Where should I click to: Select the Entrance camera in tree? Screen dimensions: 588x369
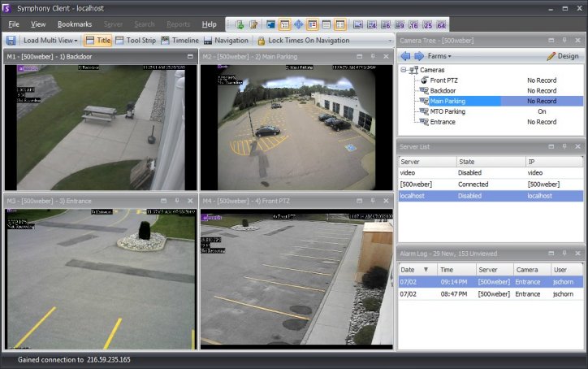tap(443, 122)
